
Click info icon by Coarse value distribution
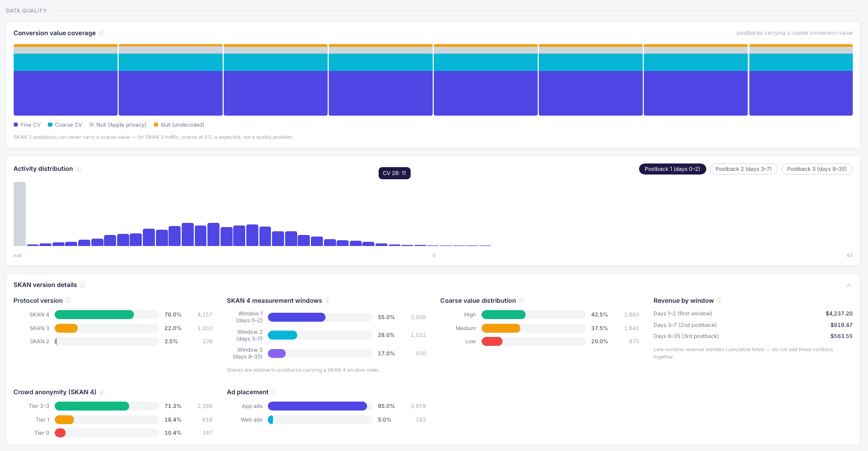pos(521,301)
